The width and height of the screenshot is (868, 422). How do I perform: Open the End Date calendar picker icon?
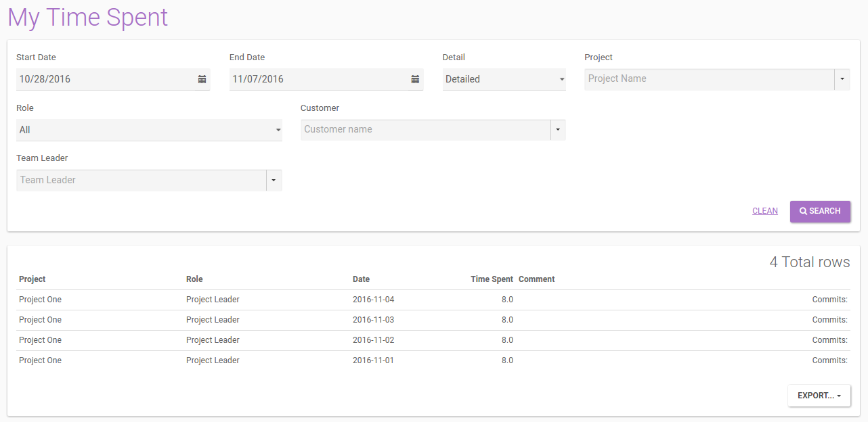415,79
